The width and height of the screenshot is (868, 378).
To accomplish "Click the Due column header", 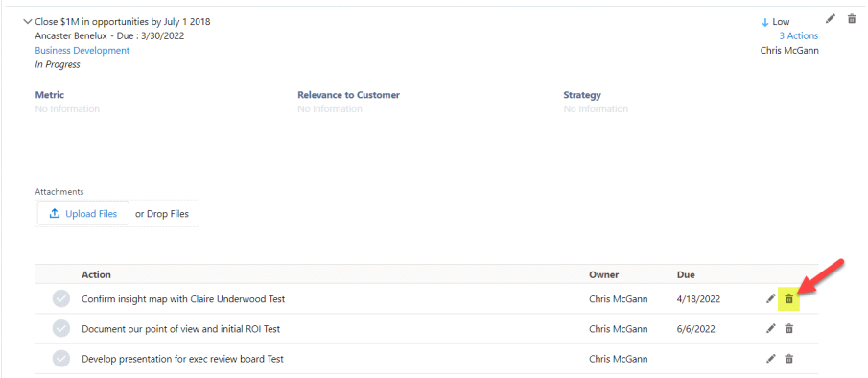I will pos(686,274).
